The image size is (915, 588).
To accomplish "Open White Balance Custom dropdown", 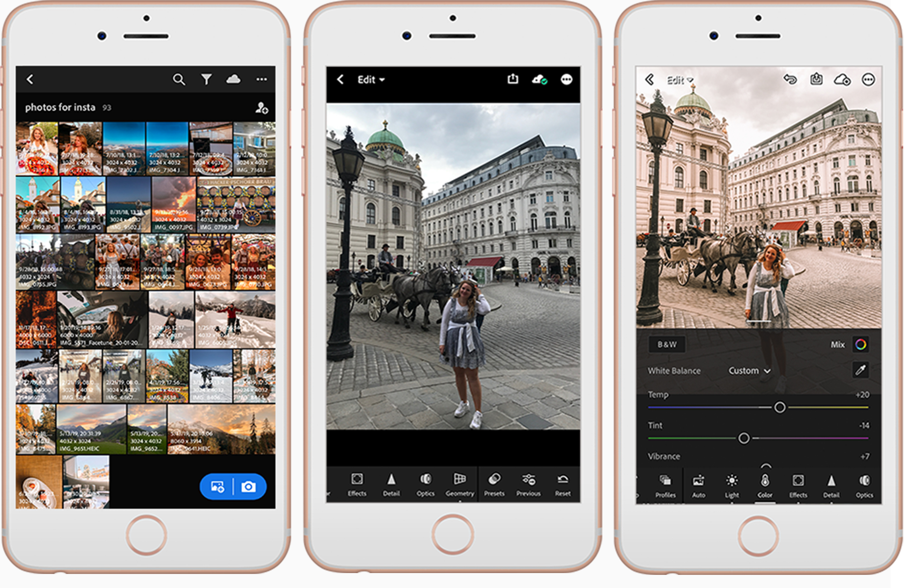I will (749, 371).
